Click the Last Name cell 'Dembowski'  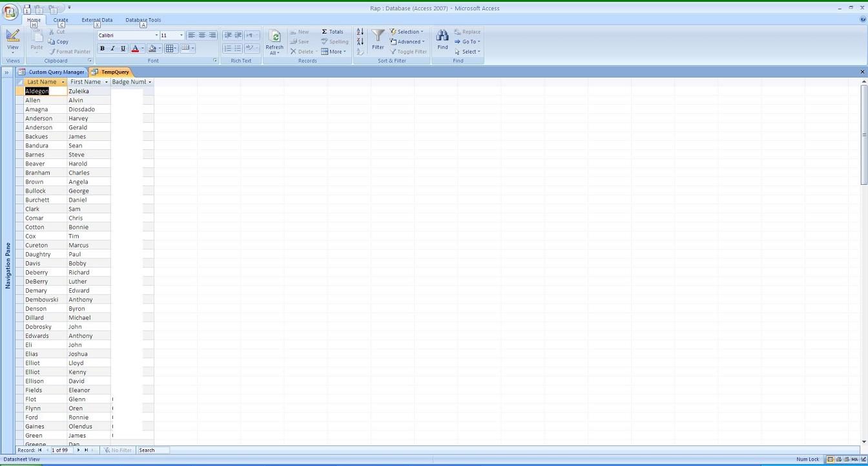pyautogui.click(x=46, y=299)
